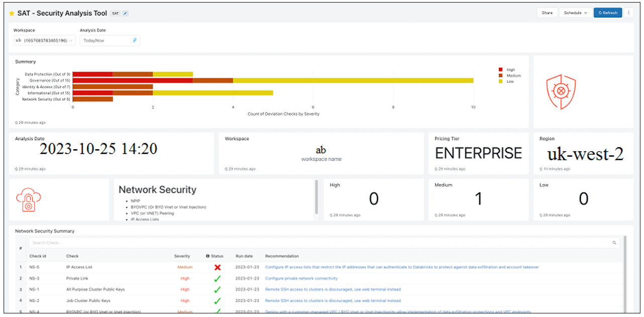Sort by the Check id column header
The width and height of the screenshot is (644, 317).
(38, 256)
